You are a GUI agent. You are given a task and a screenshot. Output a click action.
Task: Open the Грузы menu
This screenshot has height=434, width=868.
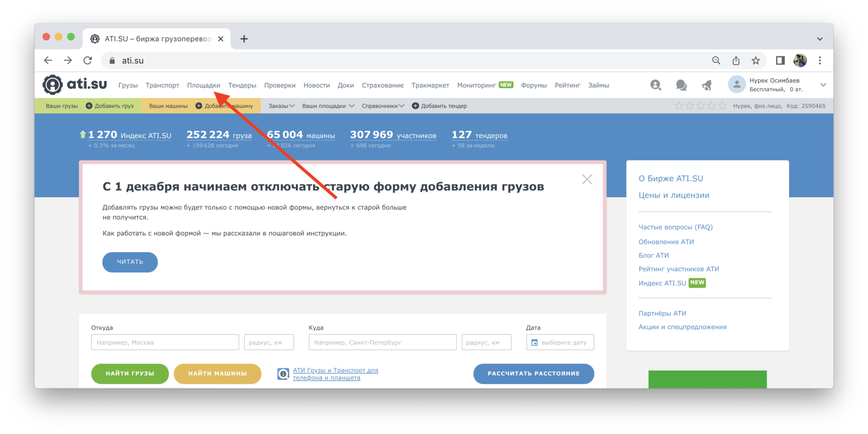point(128,85)
